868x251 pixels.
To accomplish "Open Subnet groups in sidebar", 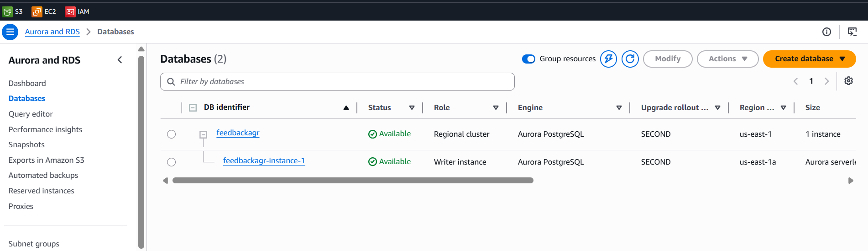I will click(34, 244).
